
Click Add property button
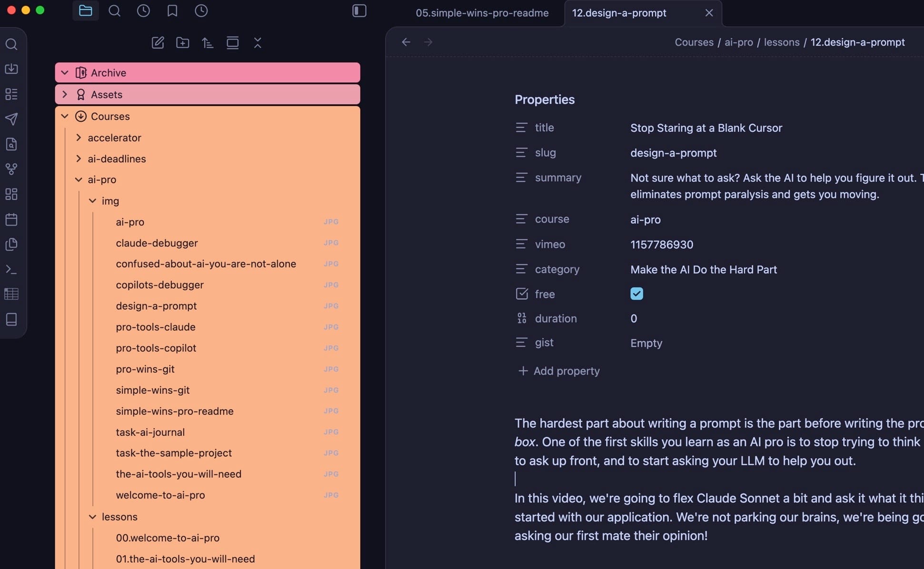click(559, 371)
